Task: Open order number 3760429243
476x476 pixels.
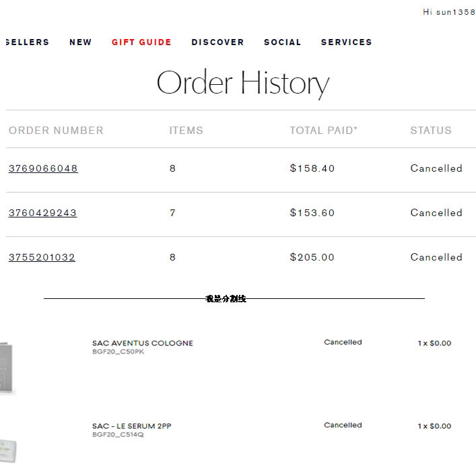Action: point(42,213)
